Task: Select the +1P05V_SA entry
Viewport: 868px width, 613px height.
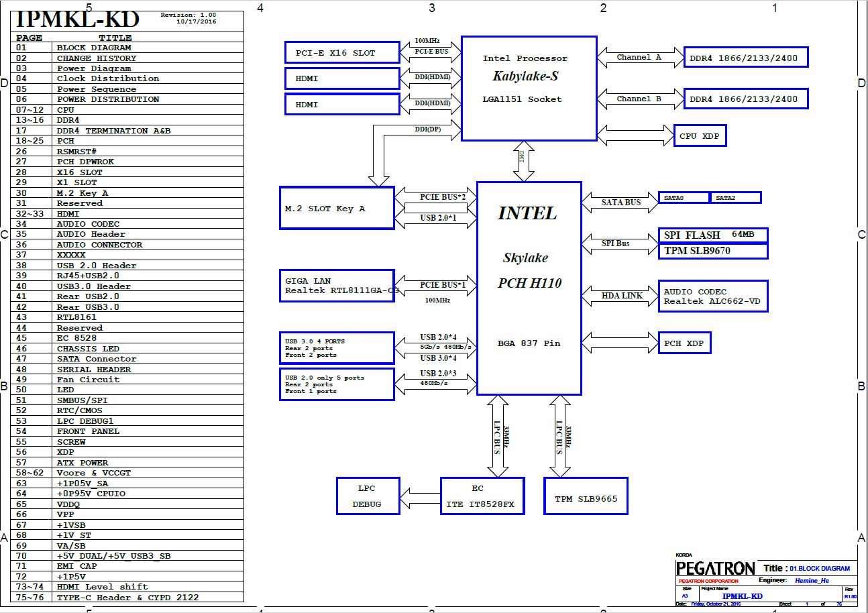Action: [127, 484]
